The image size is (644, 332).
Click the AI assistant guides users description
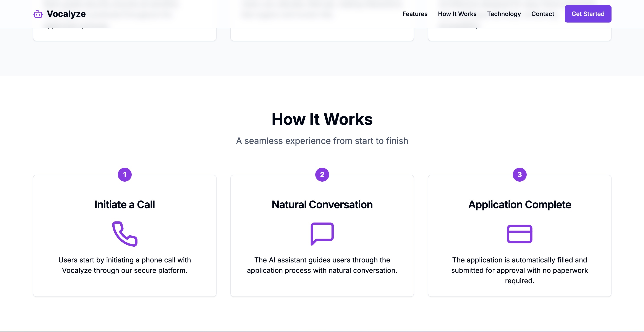point(322,265)
